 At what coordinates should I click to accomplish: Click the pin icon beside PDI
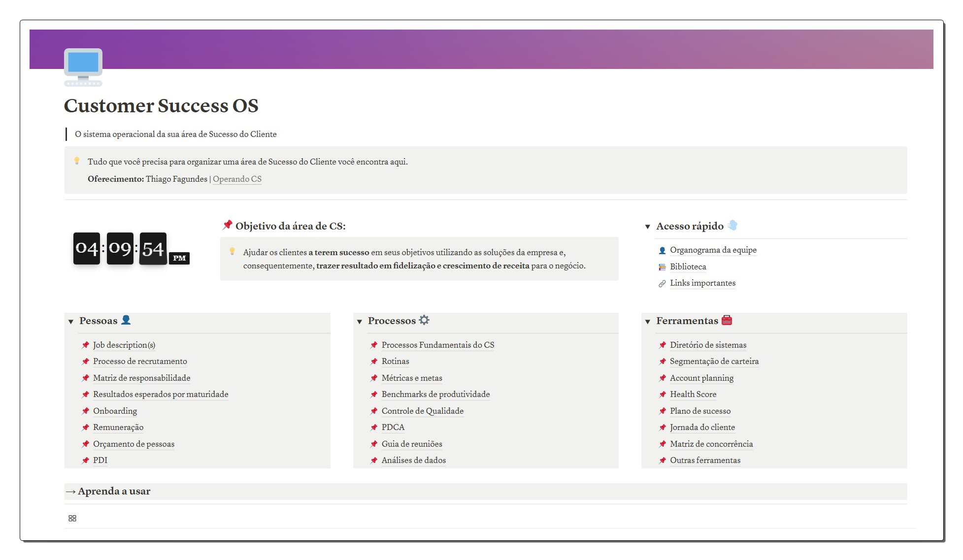tap(86, 461)
